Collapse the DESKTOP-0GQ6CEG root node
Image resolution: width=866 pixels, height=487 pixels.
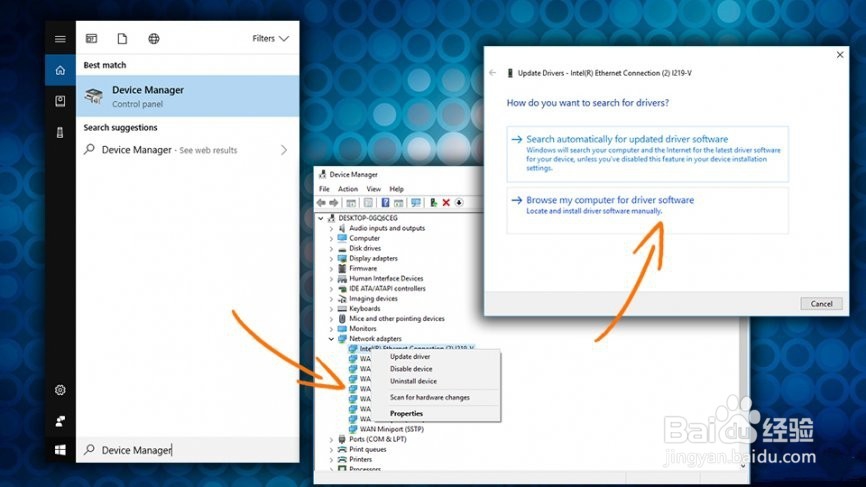tap(321, 218)
